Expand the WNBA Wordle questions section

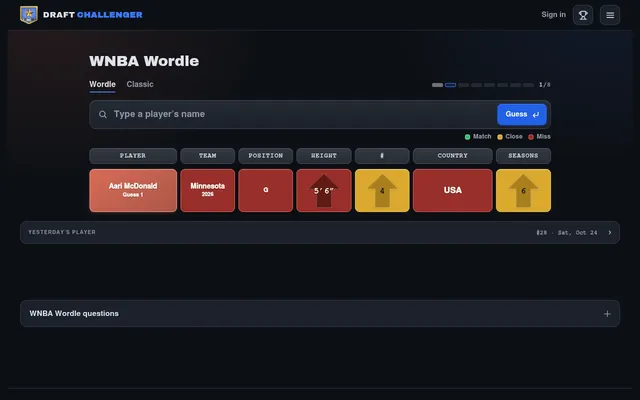320,313
